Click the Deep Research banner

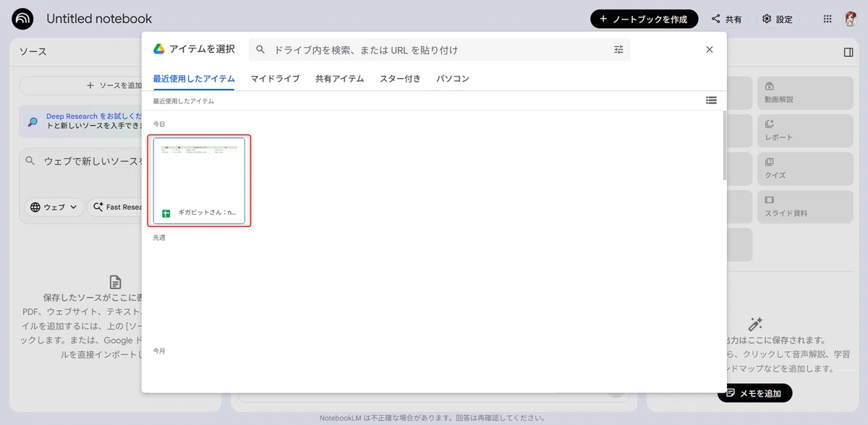(x=80, y=121)
